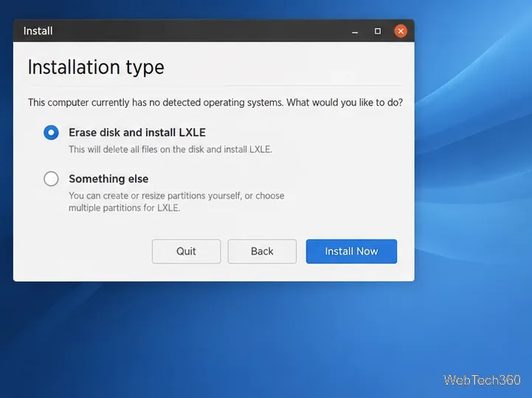Minimize the Install window
The image size is (532, 398).
[x=355, y=32]
